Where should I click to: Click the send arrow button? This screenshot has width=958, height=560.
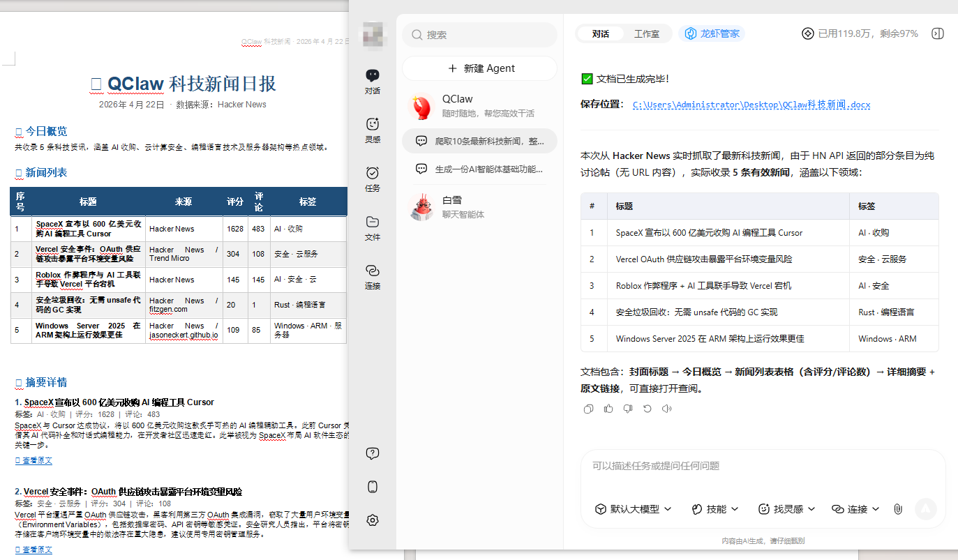pos(925,509)
